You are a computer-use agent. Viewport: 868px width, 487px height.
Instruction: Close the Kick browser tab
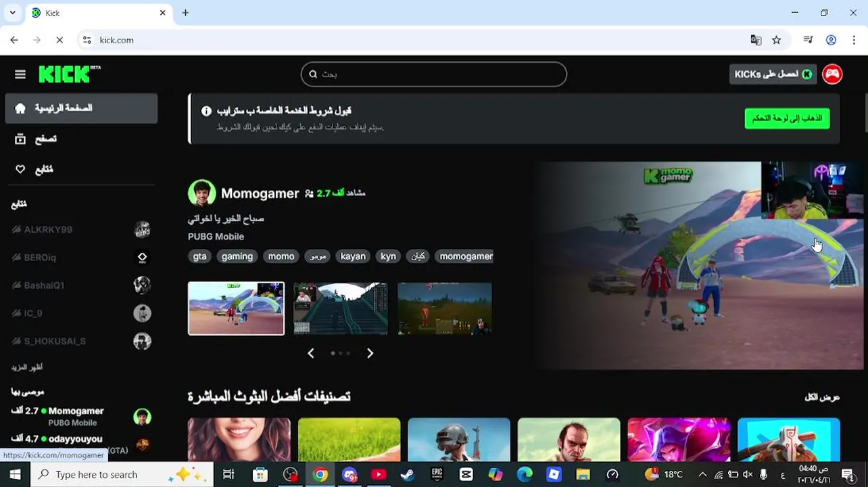(x=162, y=13)
